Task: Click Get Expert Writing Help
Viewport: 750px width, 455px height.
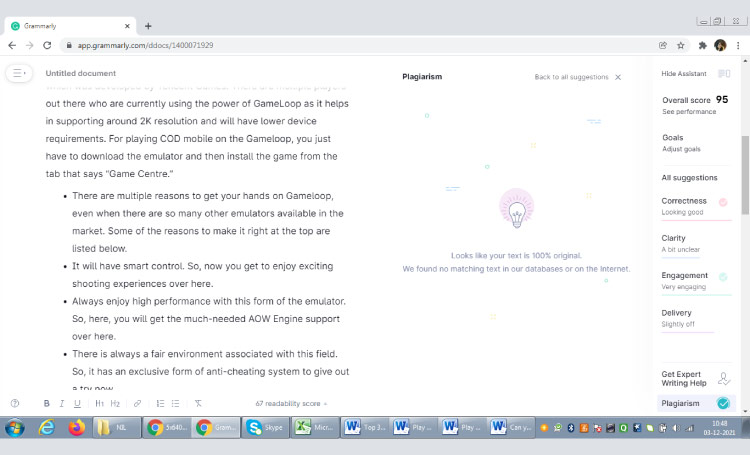Action: (695, 378)
